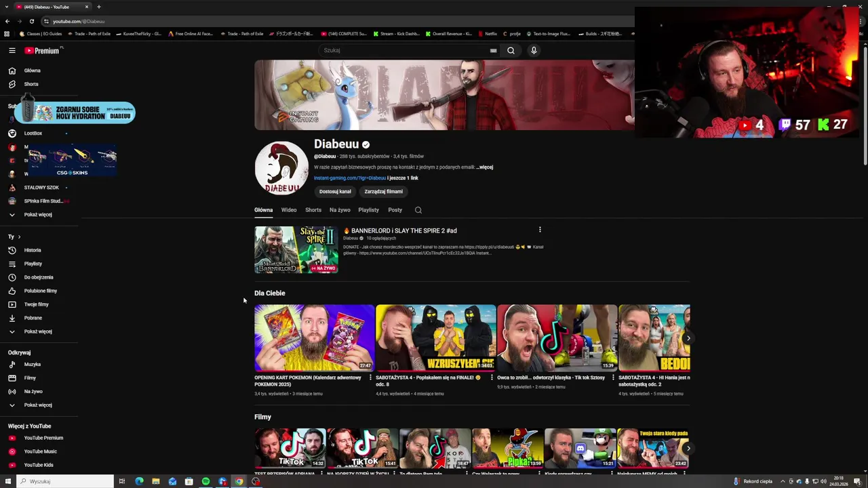
Task: Click Chrome icon in taskbar
Action: click(239, 481)
